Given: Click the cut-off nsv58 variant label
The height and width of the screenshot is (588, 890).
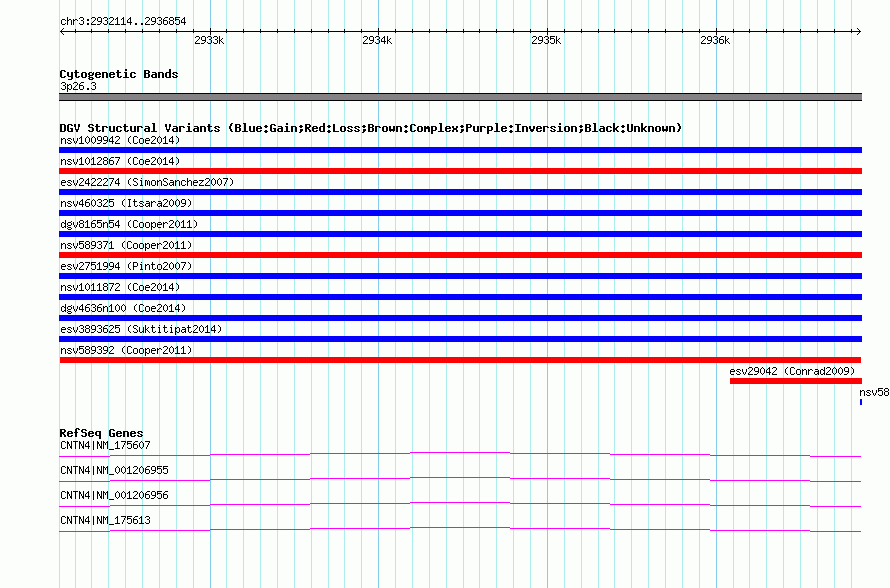Looking at the screenshot, I should click(874, 392).
